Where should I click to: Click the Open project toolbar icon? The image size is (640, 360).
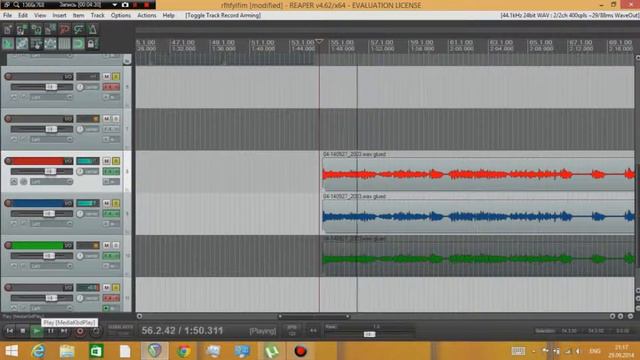tap(22, 29)
